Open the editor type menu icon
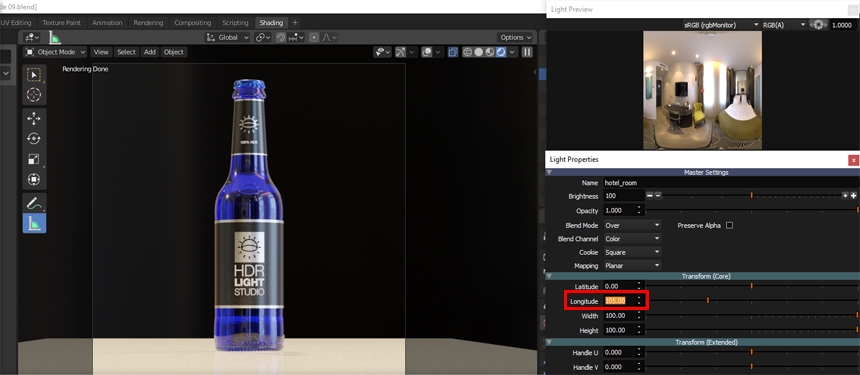860x375 pixels. pos(32,37)
